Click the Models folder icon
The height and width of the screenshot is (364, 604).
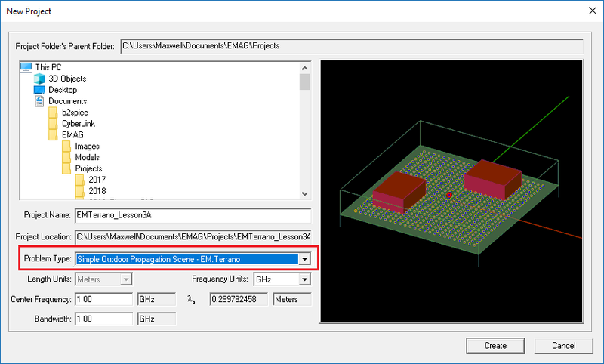click(x=66, y=158)
